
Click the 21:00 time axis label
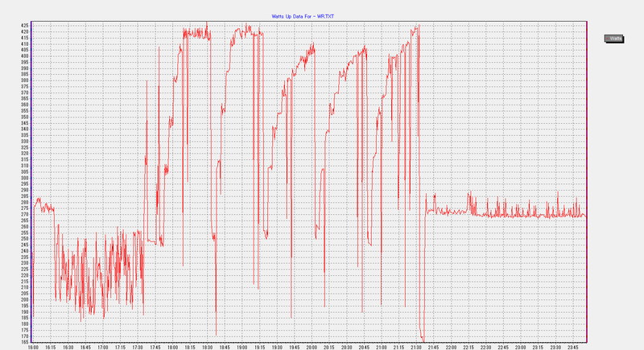pyautogui.click(x=381, y=347)
